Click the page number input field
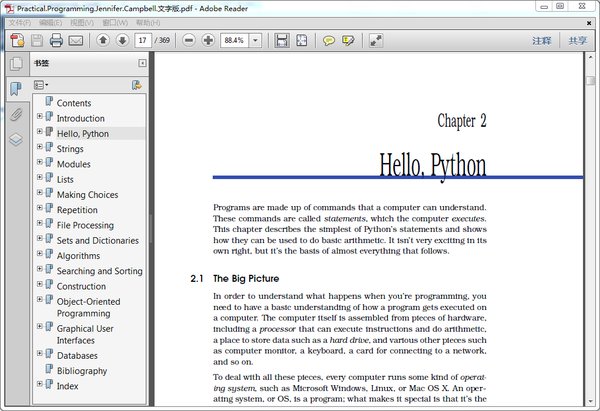 click(144, 40)
